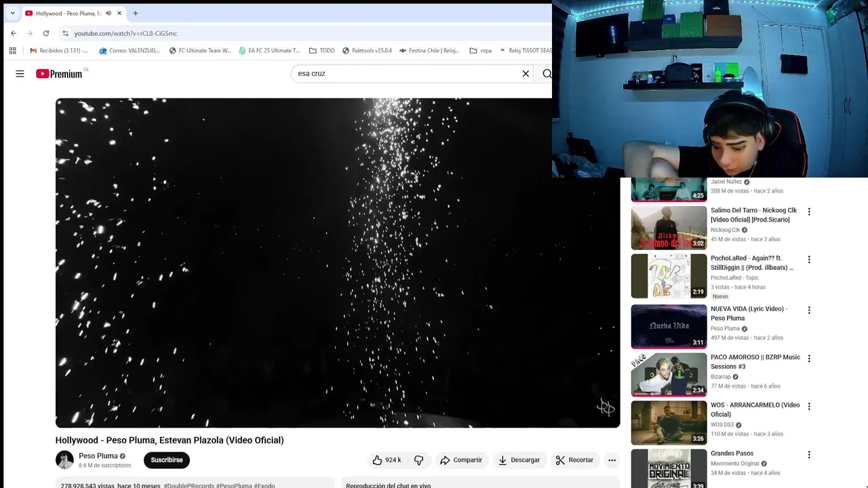Viewport: 868px width, 488px height.
Task: Open options for Salimo Del Tarro video
Action: pyautogui.click(x=808, y=211)
